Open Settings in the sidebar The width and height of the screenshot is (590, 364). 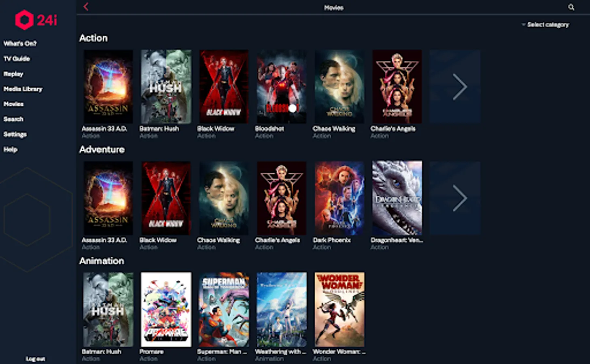click(x=15, y=134)
